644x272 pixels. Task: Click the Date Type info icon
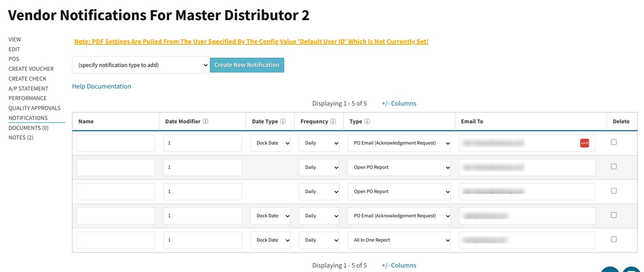283,121
